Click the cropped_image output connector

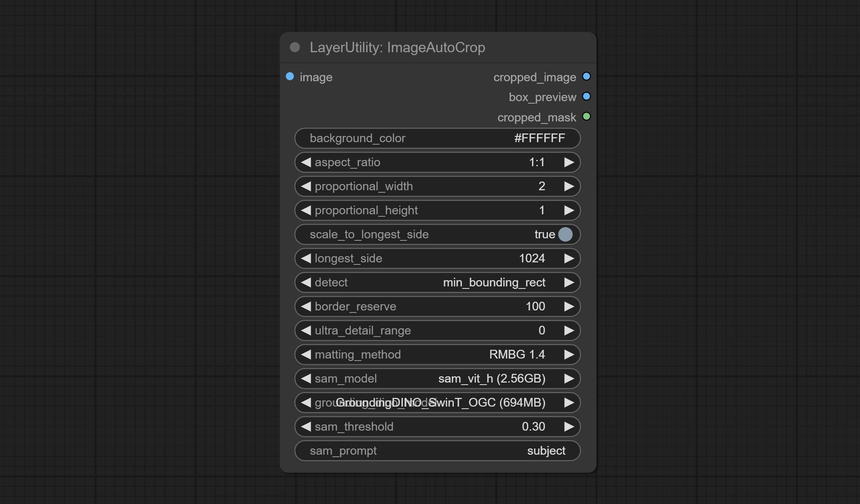click(586, 77)
